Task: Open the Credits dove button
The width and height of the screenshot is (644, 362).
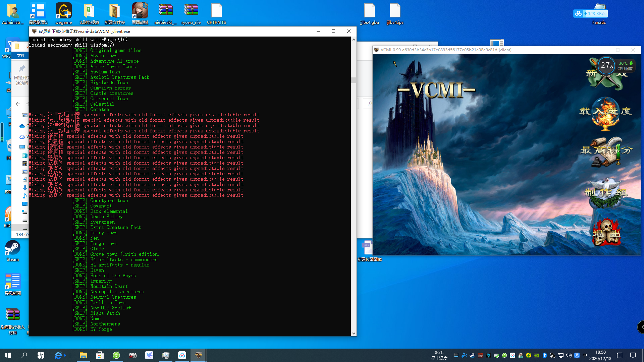Action: pos(606,193)
